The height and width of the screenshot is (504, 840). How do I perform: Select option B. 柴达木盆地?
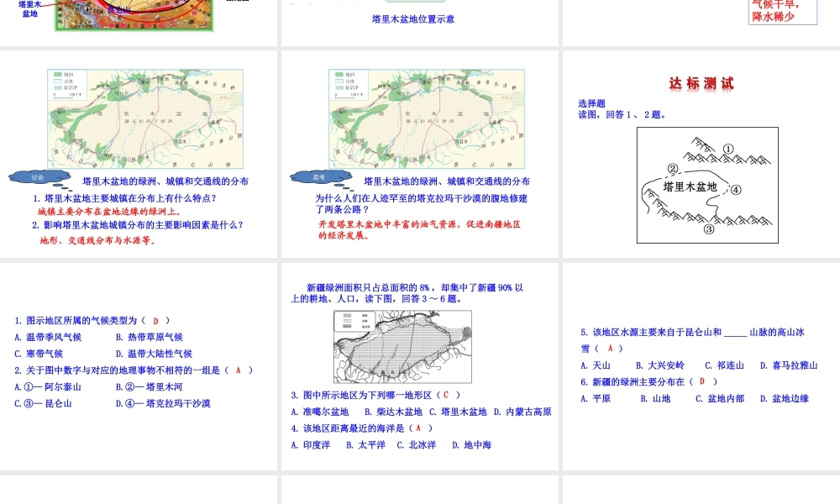pos(393,412)
